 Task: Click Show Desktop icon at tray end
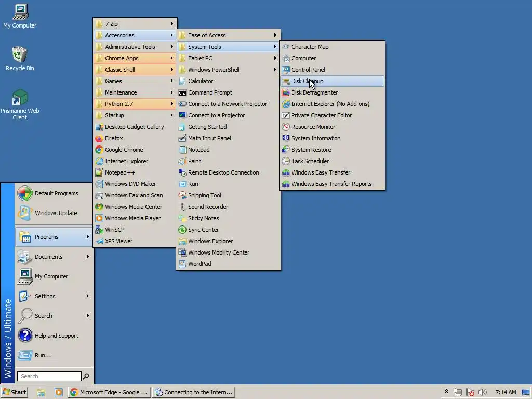[526, 393]
